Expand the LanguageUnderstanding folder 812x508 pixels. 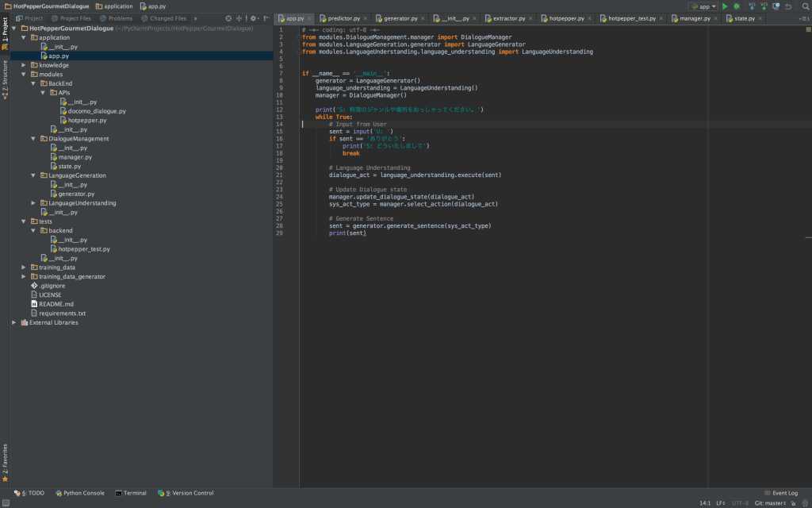(x=33, y=203)
